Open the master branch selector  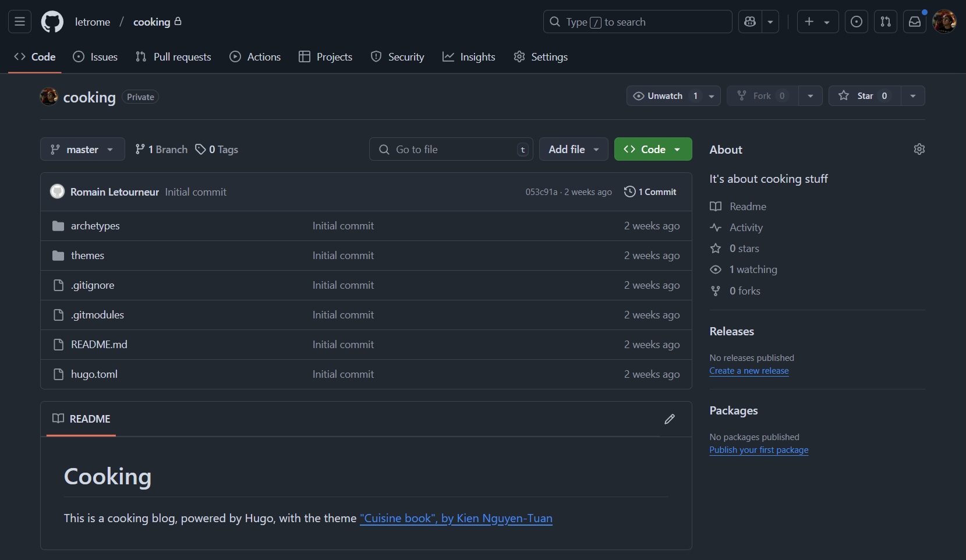click(82, 149)
